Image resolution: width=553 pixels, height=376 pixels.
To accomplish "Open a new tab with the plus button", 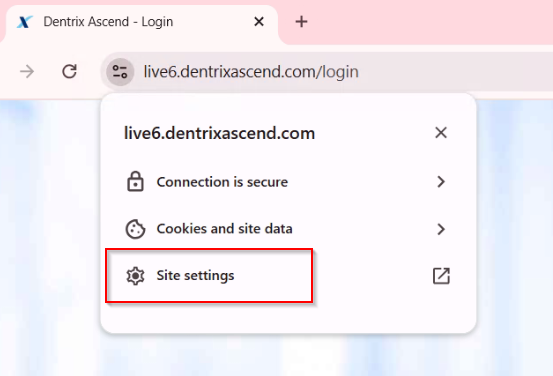I will [x=301, y=22].
